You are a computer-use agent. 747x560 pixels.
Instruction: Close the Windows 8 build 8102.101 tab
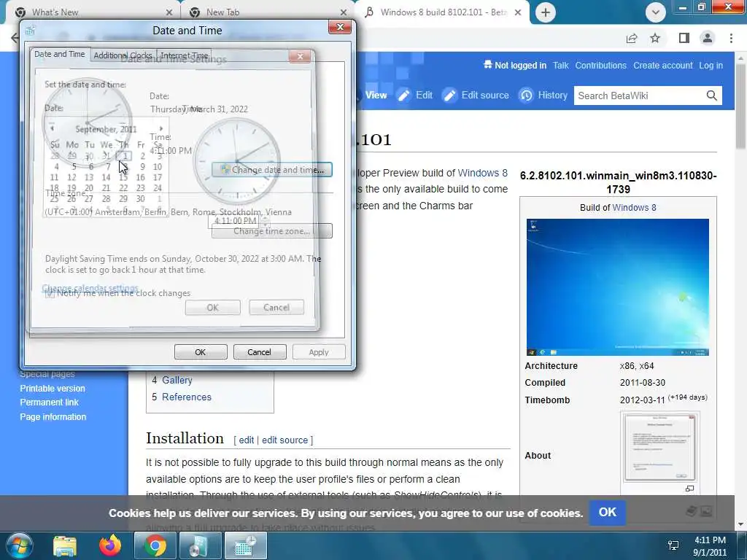pos(519,12)
